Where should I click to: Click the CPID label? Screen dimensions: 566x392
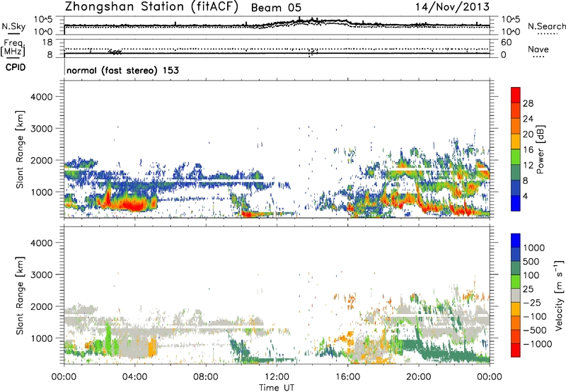16,67
